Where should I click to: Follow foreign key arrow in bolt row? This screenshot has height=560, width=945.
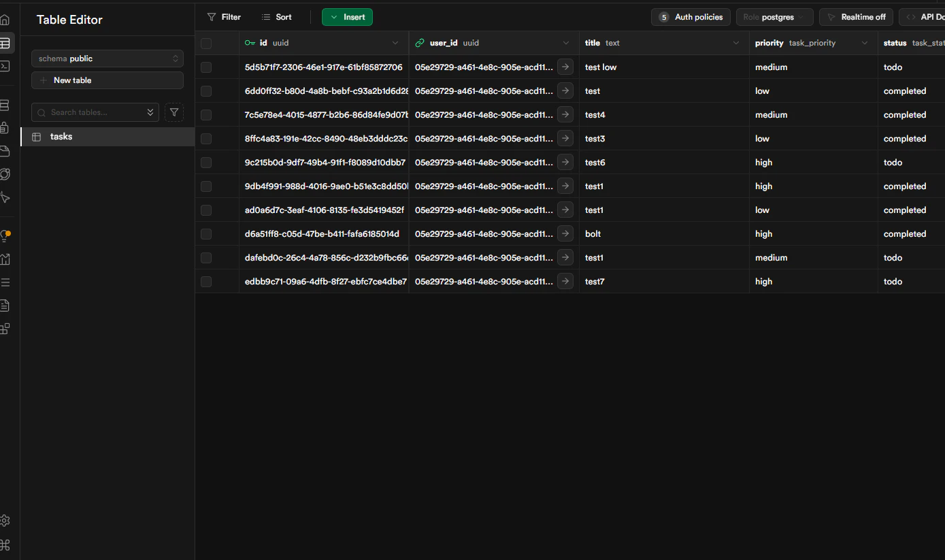[565, 233]
